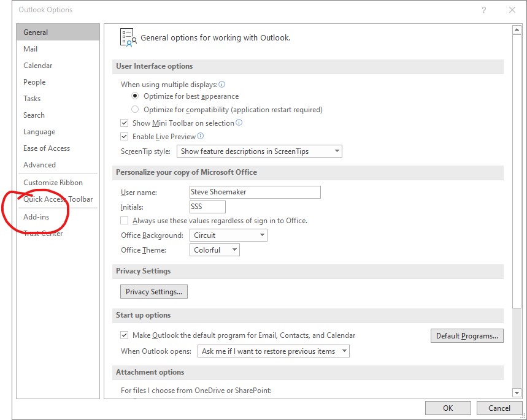Image resolution: width=527 pixels, height=420 pixels.
Task: Click the Help question mark icon
Action: point(483,10)
